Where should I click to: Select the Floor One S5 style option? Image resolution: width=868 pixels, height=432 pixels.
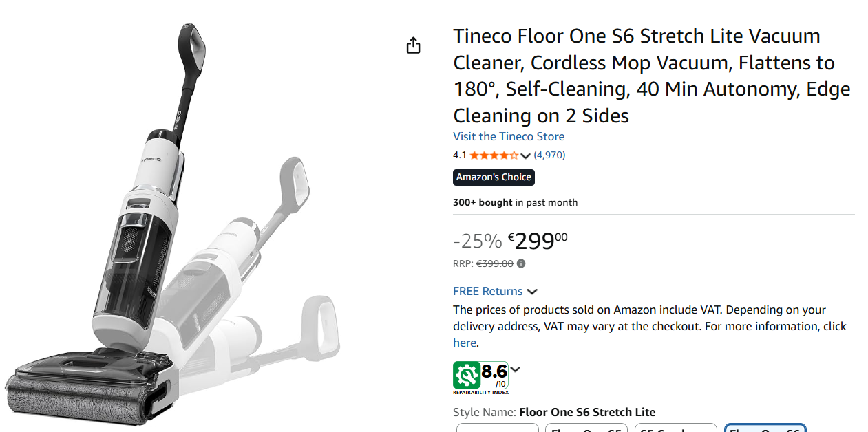coord(586,428)
